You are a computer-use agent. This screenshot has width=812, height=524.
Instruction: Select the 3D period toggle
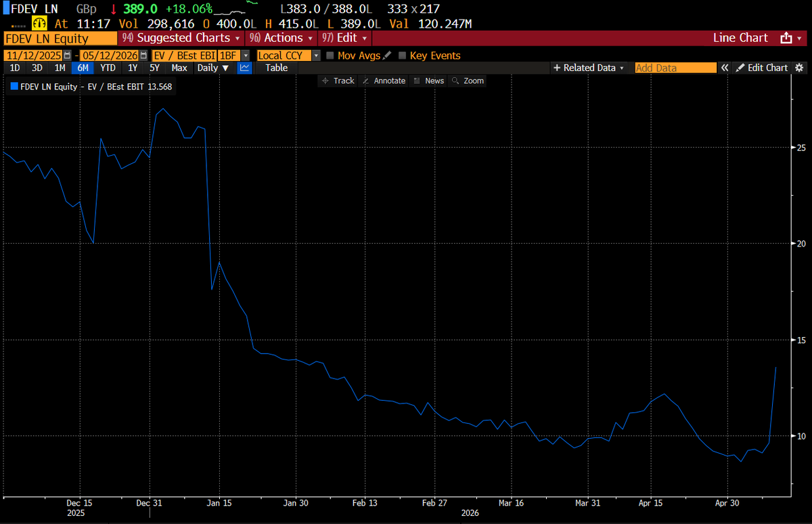(x=37, y=68)
